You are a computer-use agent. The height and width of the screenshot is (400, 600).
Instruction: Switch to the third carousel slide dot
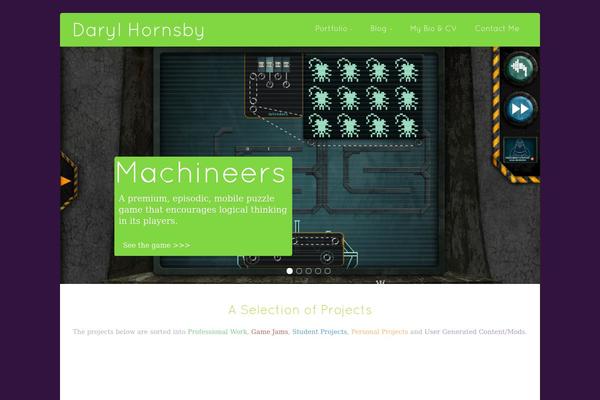point(308,271)
